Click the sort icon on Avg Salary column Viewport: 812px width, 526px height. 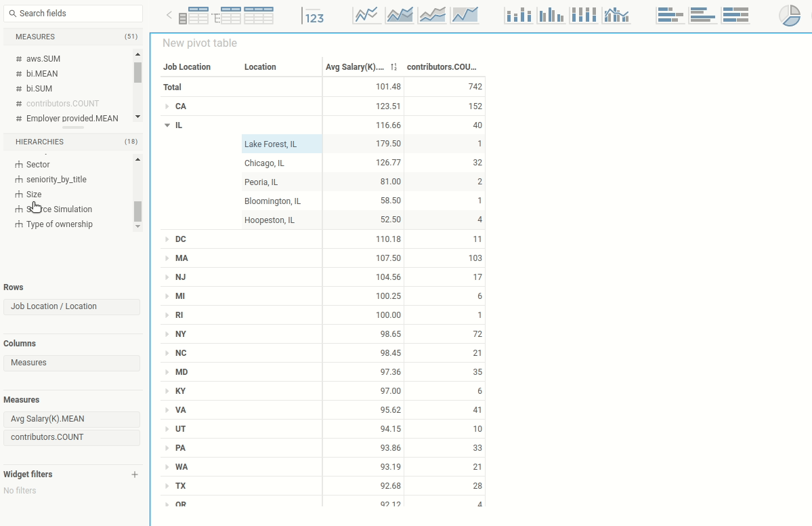pyautogui.click(x=393, y=67)
